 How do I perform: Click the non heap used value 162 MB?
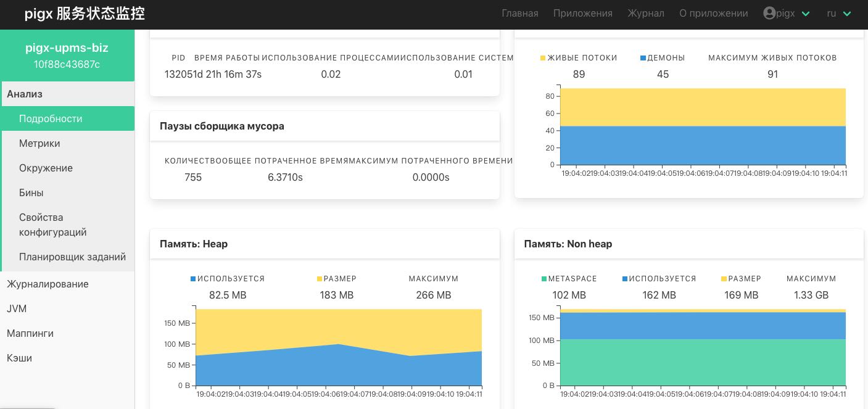[x=659, y=295]
